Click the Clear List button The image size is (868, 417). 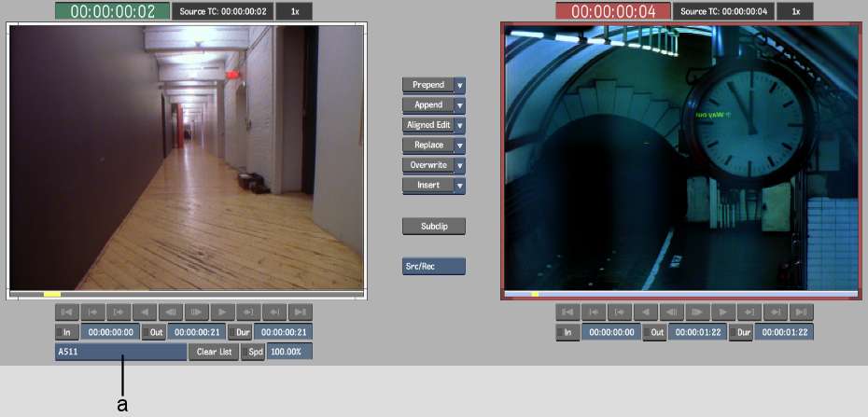214,352
